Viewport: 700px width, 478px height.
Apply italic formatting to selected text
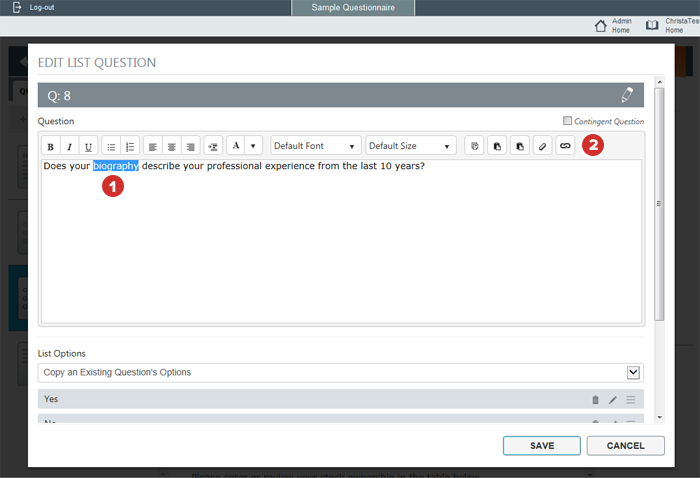(70, 146)
